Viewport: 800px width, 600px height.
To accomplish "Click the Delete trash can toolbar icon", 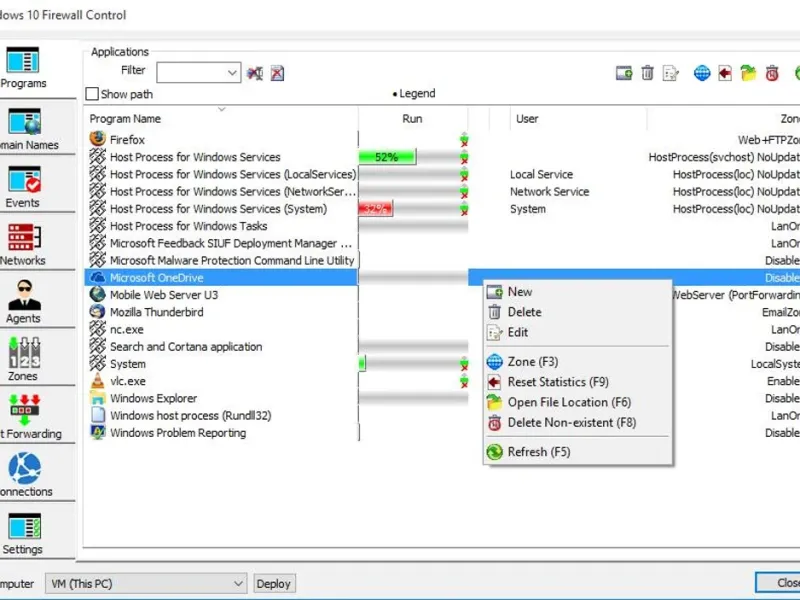I will [x=647, y=73].
